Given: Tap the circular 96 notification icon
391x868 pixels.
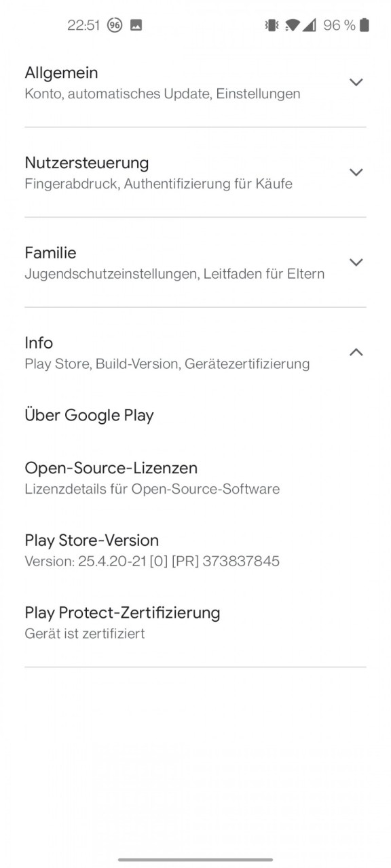Looking at the screenshot, I should [x=115, y=25].
